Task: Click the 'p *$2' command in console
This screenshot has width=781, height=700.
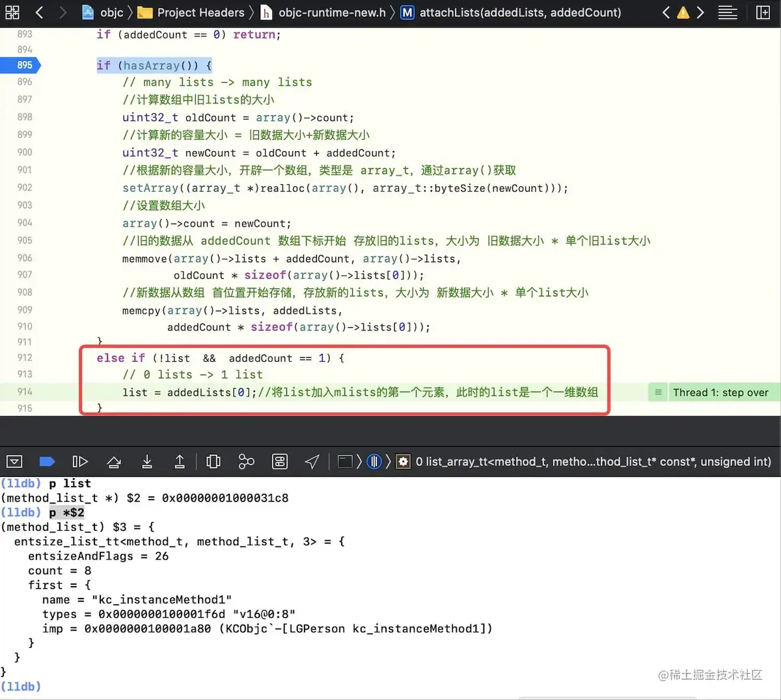Action: pyautogui.click(x=66, y=513)
